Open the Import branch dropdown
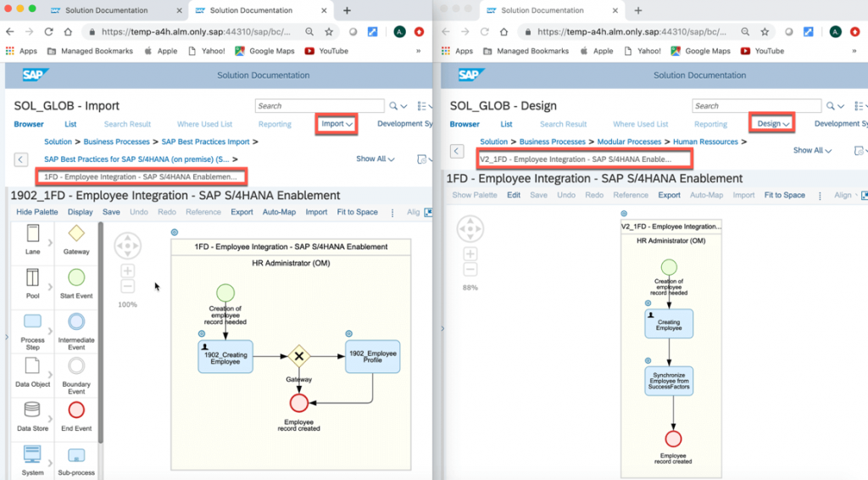 [337, 124]
